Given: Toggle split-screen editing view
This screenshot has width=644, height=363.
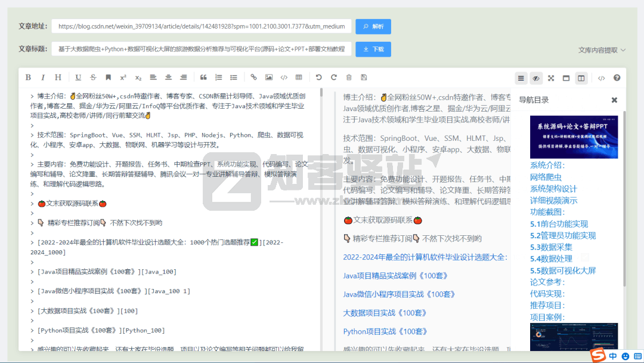Looking at the screenshot, I should pos(581,77).
